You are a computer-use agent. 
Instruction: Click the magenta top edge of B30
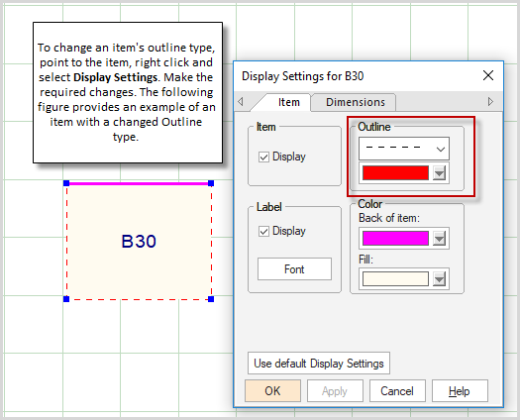pyautogui.click(x=139, y=183)
